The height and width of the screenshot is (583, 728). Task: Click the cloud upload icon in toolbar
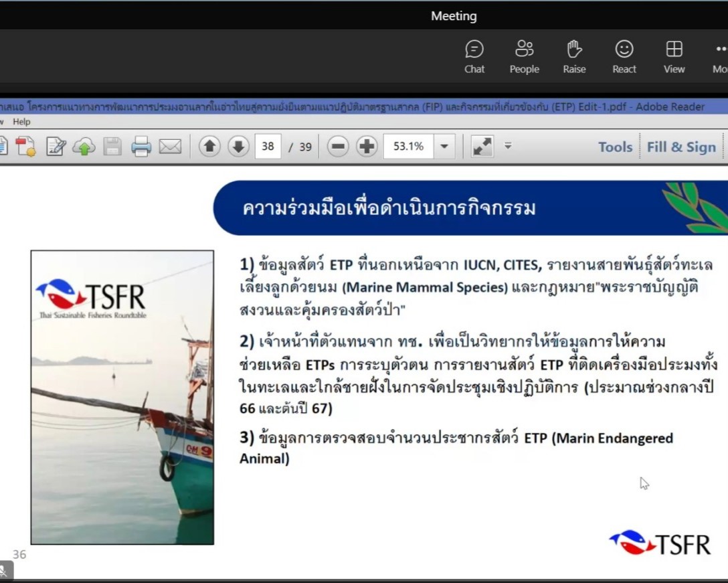pyautogui.click(x=84, y=147)
